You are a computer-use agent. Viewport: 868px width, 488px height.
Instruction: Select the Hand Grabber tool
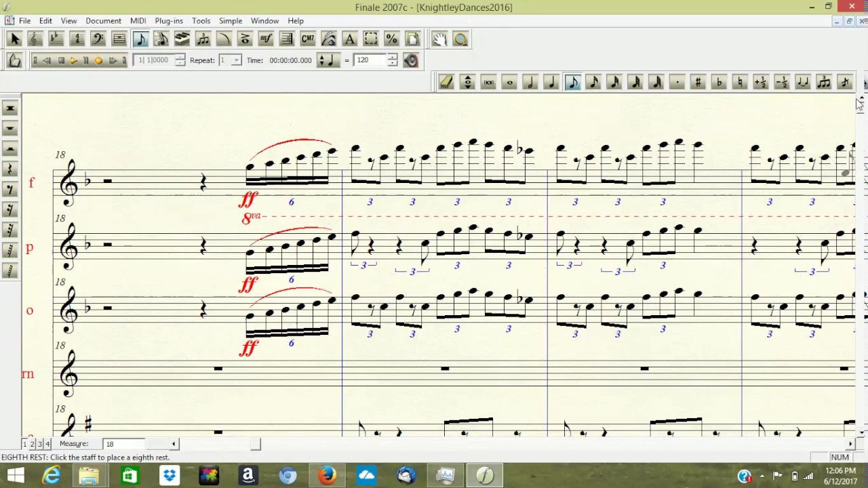(x=439, y=39)
